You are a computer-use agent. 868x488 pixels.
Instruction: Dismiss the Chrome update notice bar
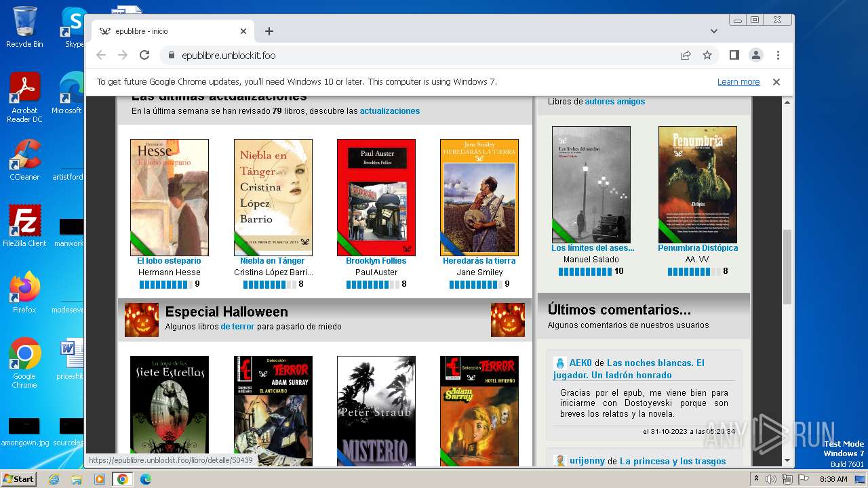776,81
